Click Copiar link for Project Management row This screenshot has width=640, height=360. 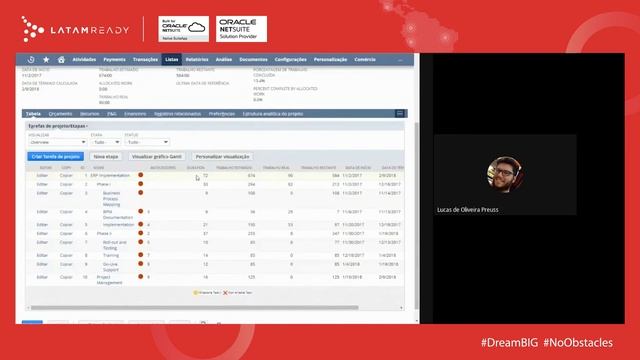click(66, 277)
